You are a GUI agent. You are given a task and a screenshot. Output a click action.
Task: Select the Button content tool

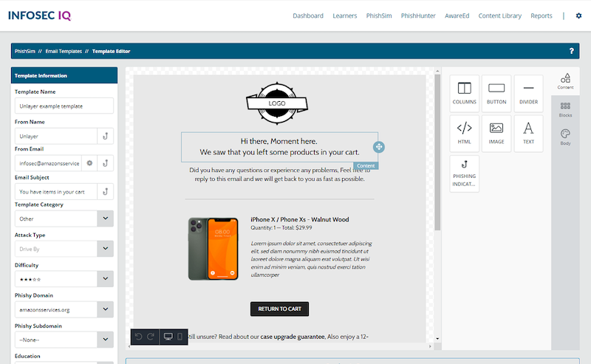[x=496, y=94]
